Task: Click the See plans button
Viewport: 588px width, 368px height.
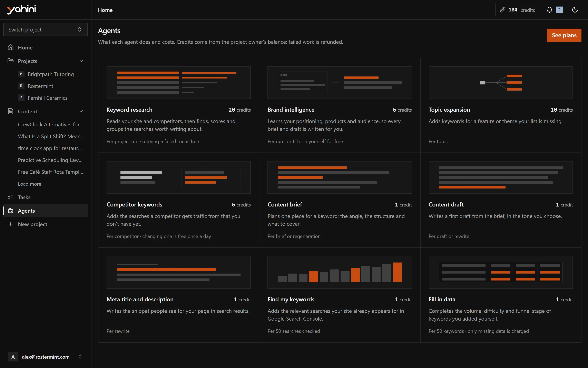Action: (564, 35)
